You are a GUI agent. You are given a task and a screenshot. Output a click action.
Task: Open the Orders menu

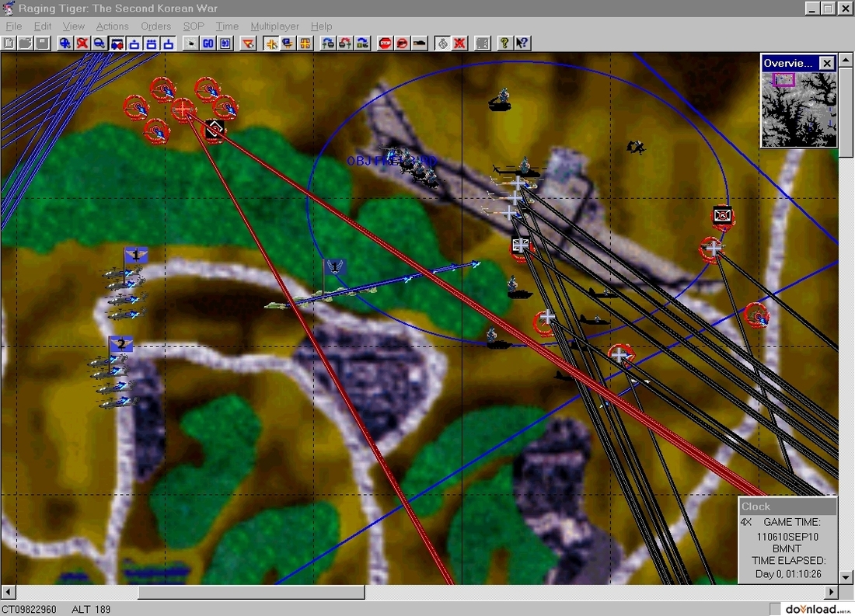[156, 26]
